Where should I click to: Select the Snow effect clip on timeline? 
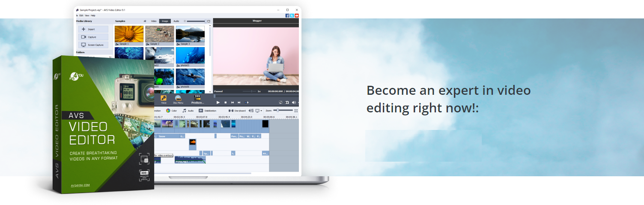click(x=169, y=136)
